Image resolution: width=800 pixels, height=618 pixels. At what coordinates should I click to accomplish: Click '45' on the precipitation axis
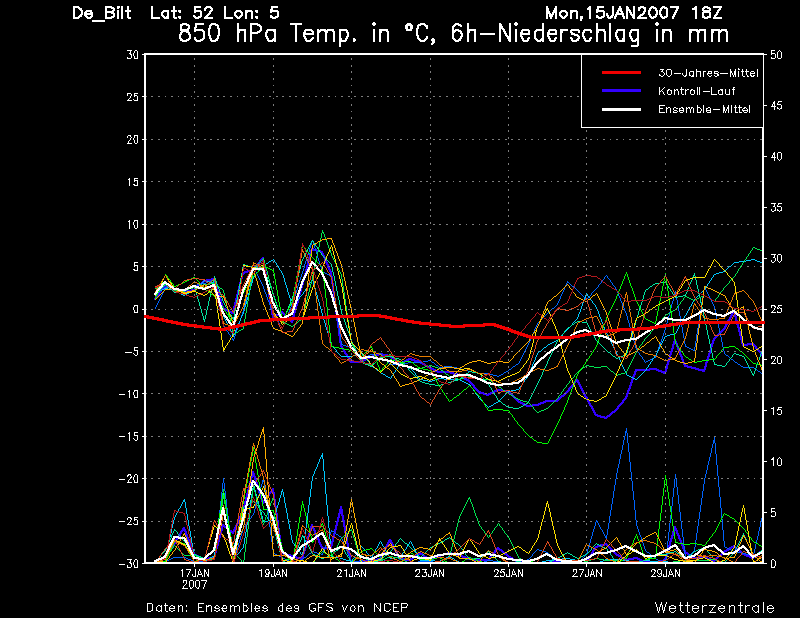click(x=776, y=106)
